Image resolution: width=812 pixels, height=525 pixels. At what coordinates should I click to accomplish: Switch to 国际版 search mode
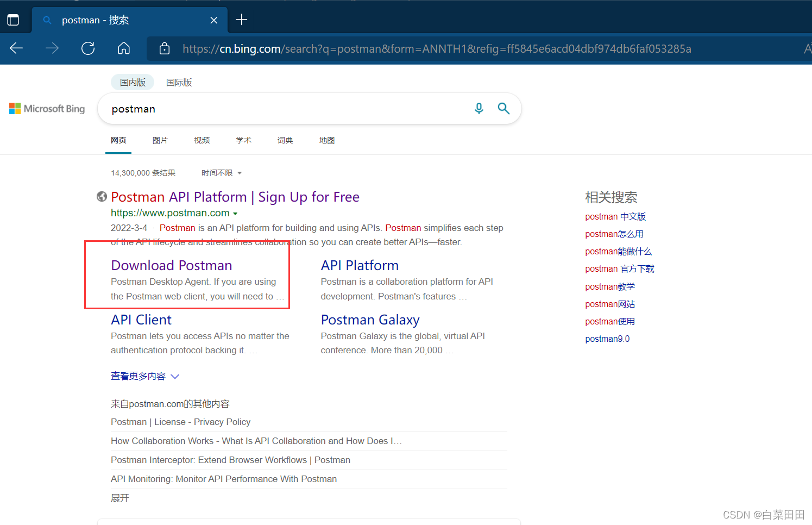(x=179, y=82)
